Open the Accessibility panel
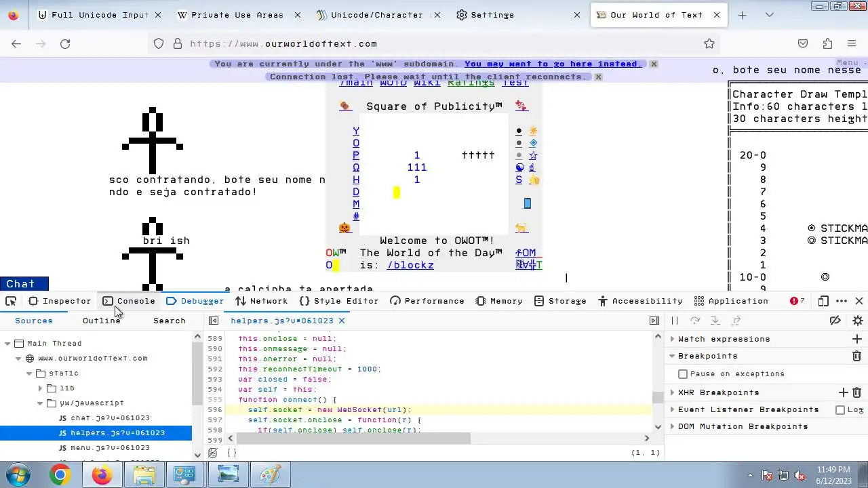Image resolution: width=868 pixels, height=488 pixels. tap(640, 301)
